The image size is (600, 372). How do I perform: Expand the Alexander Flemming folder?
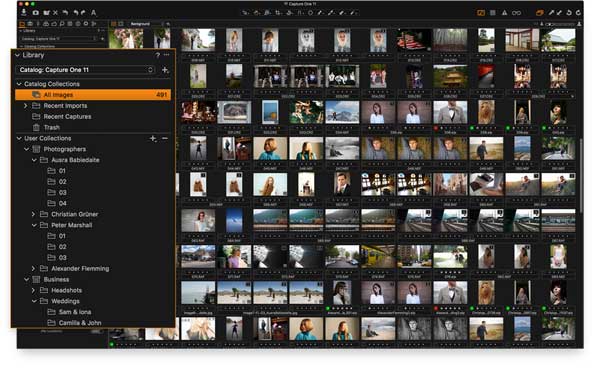click(34, 269)
